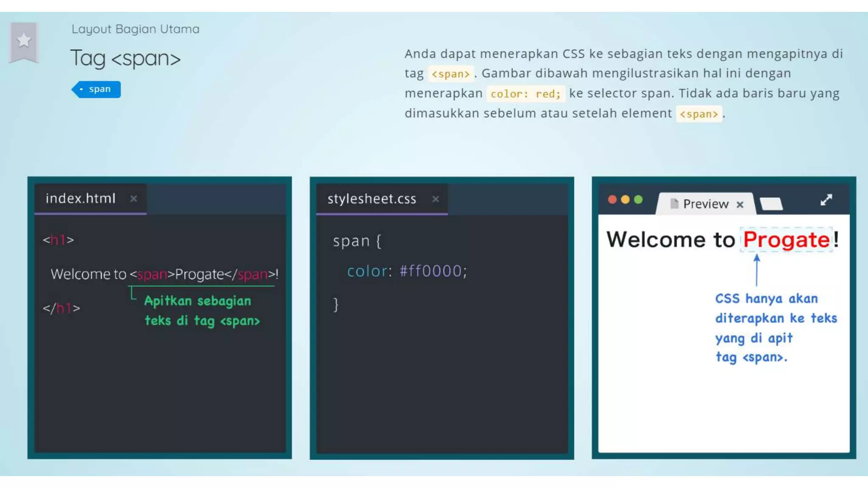
Task: Open the blank new tab beside Preview
Action: pos(771,204)
